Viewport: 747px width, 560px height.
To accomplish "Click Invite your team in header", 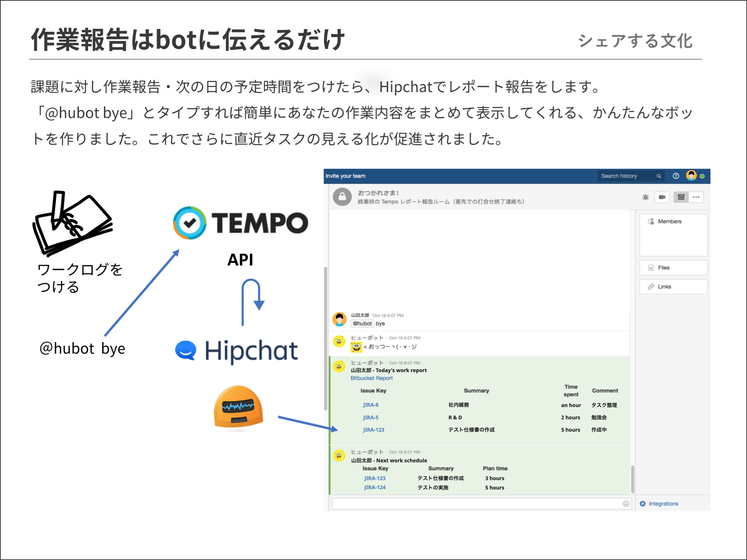I will [345, 176].
